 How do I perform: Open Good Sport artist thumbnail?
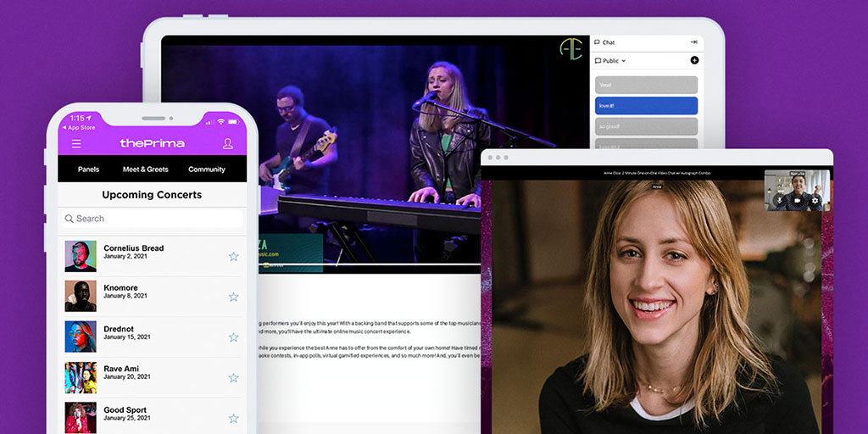81,417
